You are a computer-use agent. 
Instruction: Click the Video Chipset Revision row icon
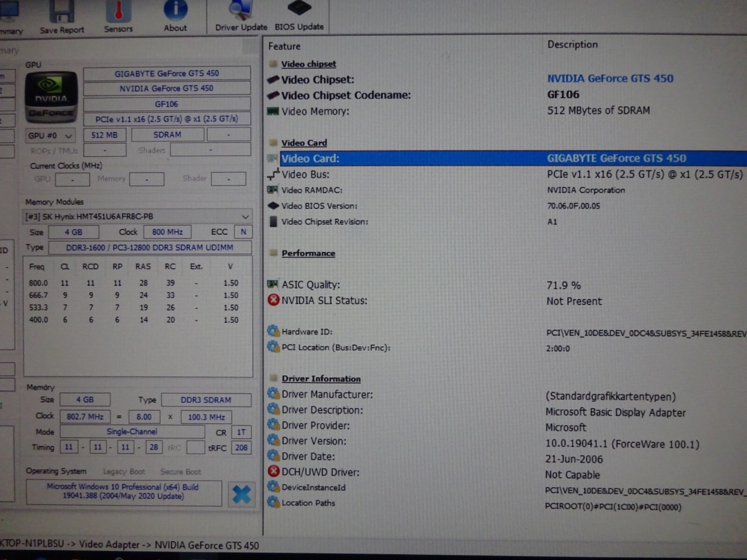click(273, 222)
